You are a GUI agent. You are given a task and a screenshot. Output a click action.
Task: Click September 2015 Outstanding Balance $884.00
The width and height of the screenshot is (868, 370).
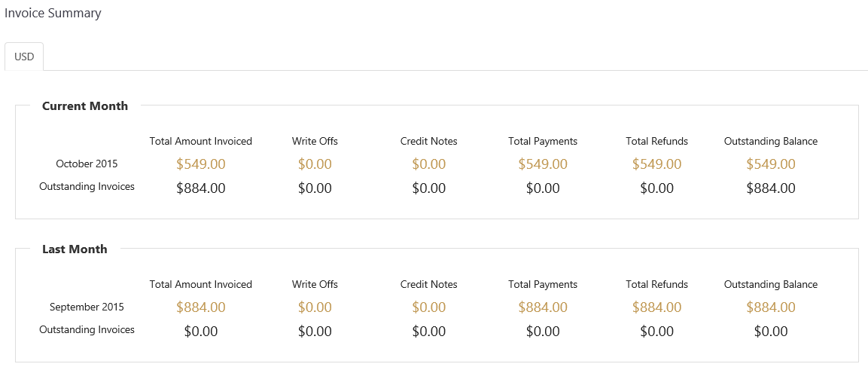tap(771, 307)
